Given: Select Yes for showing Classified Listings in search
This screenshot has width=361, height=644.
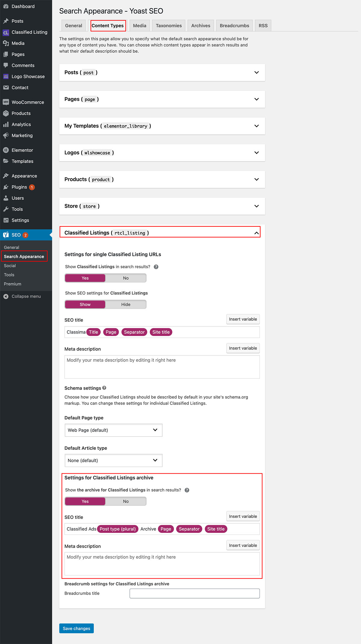Looking at the screenshot, I should (x=85, y=278).
